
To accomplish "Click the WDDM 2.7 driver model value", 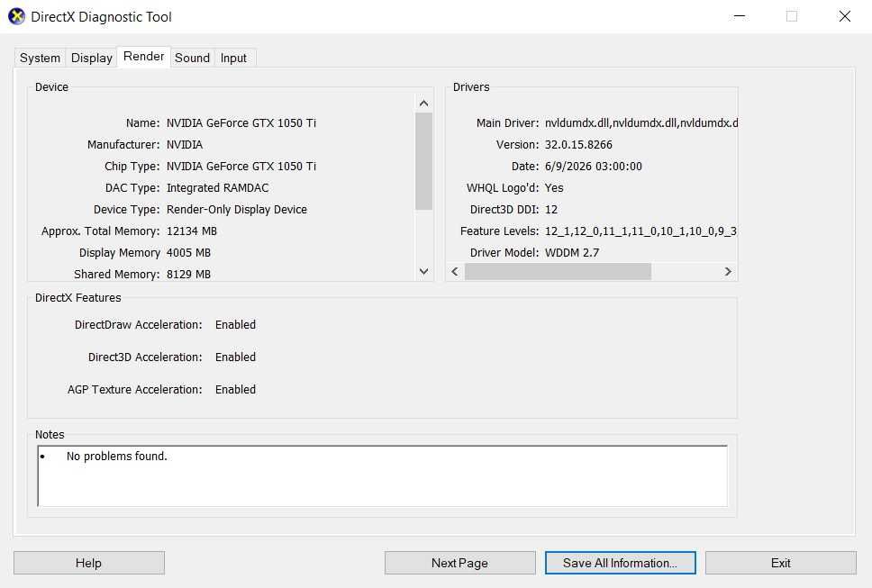I will click(x=572, y=253).
